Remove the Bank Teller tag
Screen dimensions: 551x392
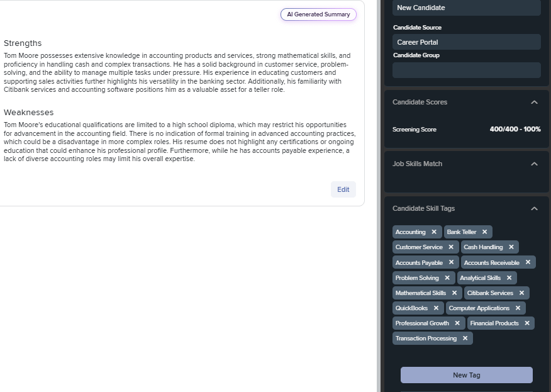point(484,232)
